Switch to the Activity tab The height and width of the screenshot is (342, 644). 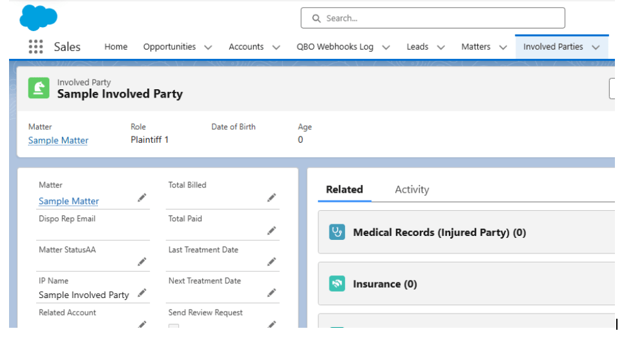pyautogui.click(x=412, y=189)
